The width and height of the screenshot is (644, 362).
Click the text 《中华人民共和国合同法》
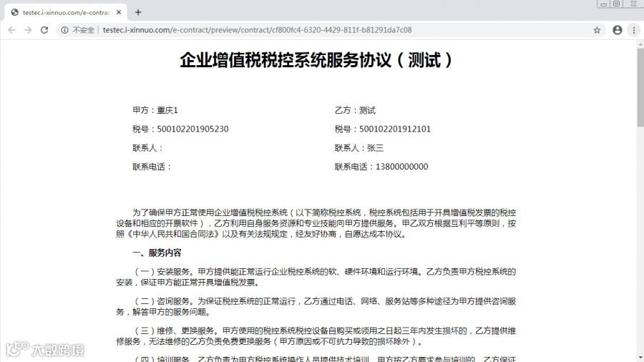coord(173,234)
